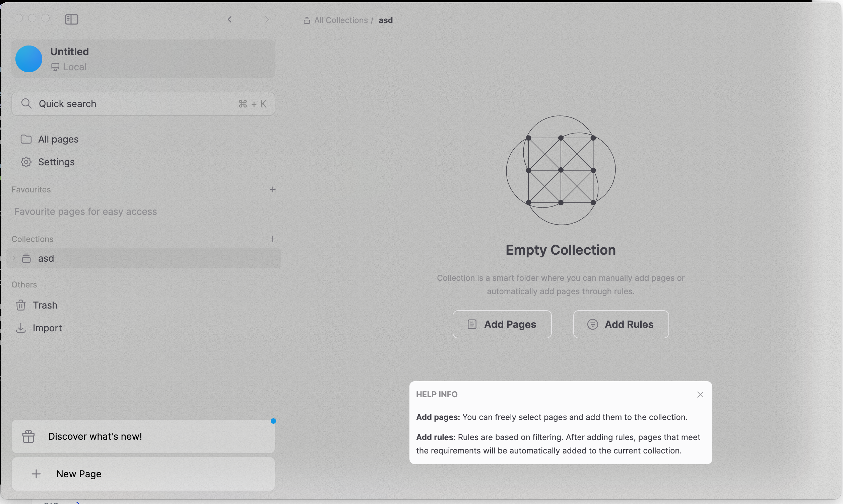The height and width of the screenshot is (504, 843).
Task: Click the blue workspace avatar
Action: [29, 59]
